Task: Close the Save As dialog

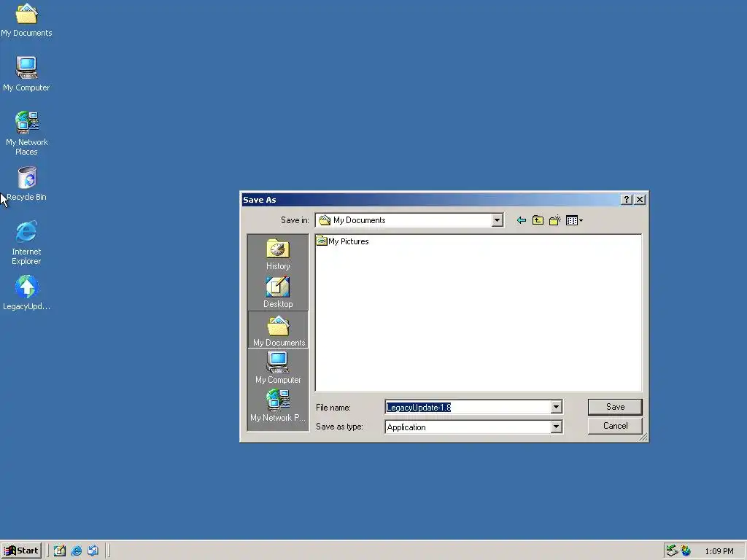Action: (640, 200)
